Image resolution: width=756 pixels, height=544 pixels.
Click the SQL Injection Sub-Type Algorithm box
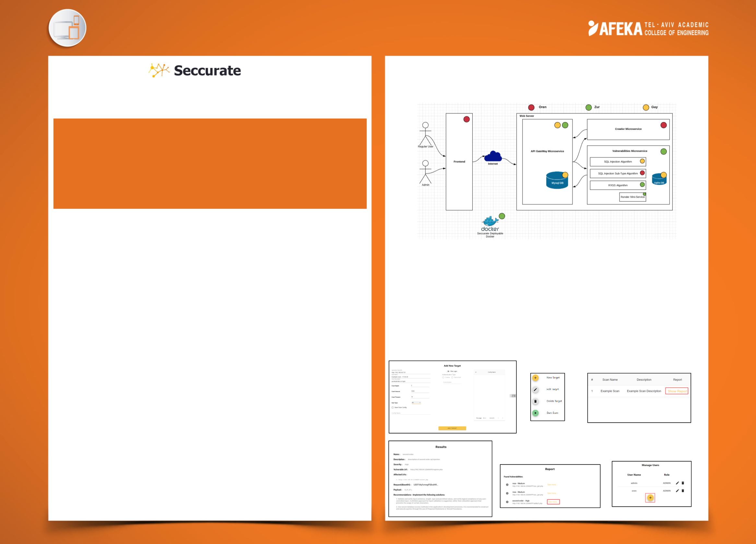tap(618, 174)
